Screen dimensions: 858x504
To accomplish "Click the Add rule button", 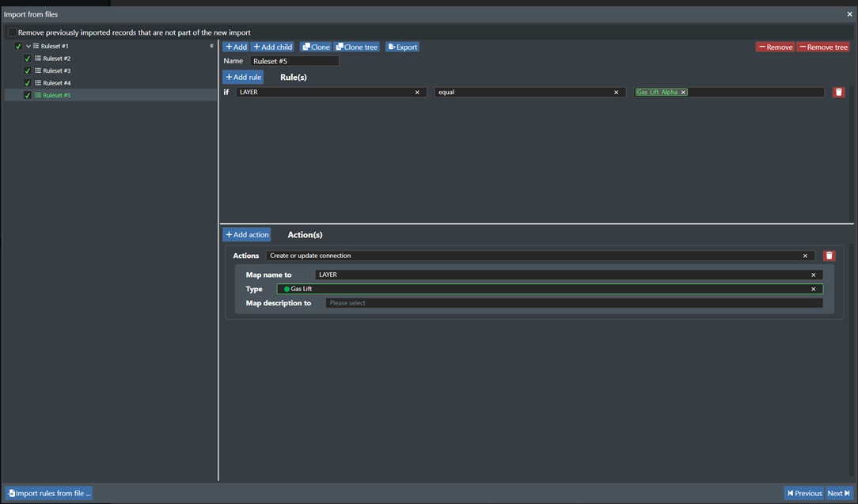I will (243, 78).
